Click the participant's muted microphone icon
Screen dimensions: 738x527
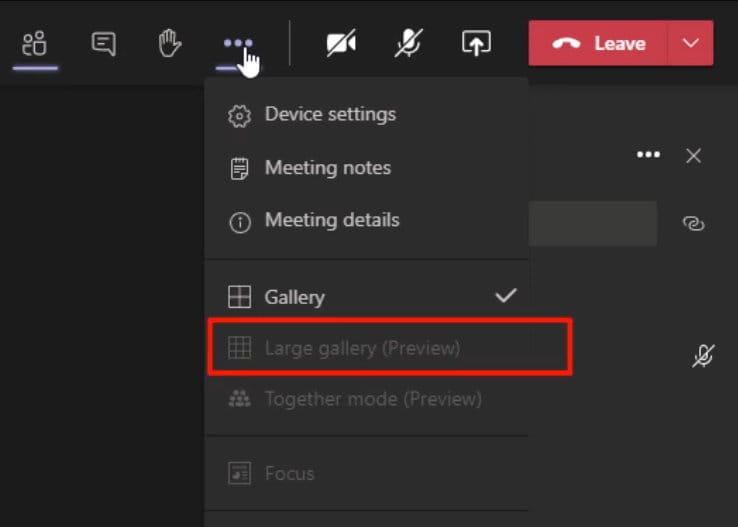point(703,355)
